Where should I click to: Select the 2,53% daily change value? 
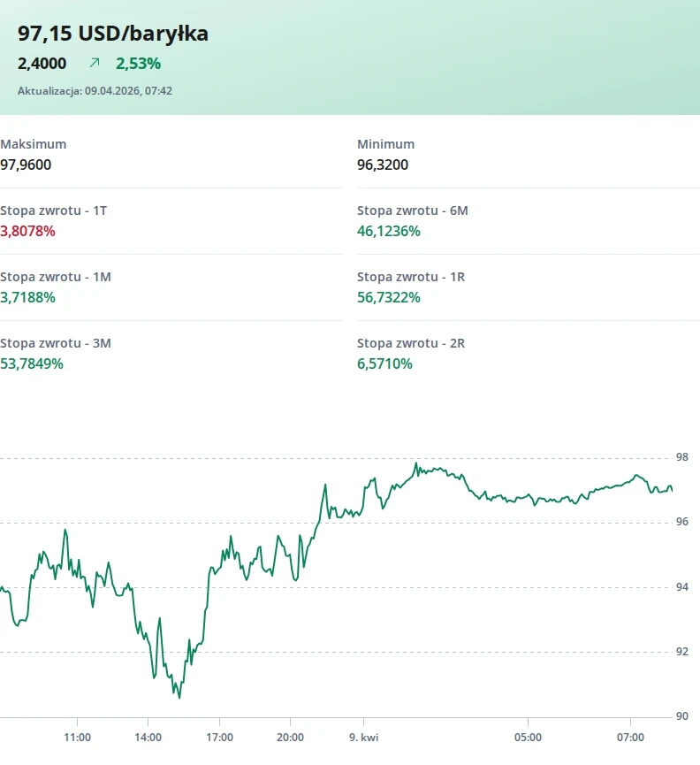[x=138, y=63]
